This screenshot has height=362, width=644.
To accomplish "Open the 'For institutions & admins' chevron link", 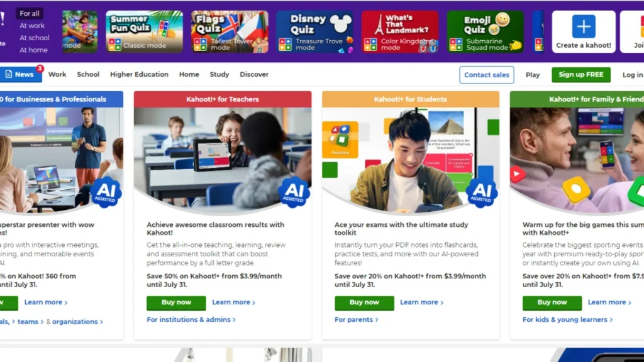I will (191, 319).
